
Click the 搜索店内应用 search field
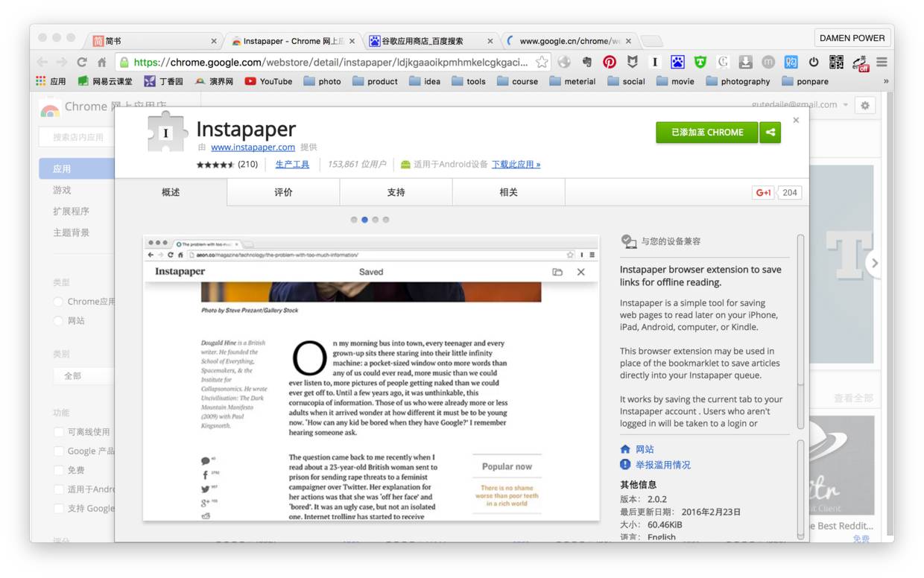click(78, 137)
